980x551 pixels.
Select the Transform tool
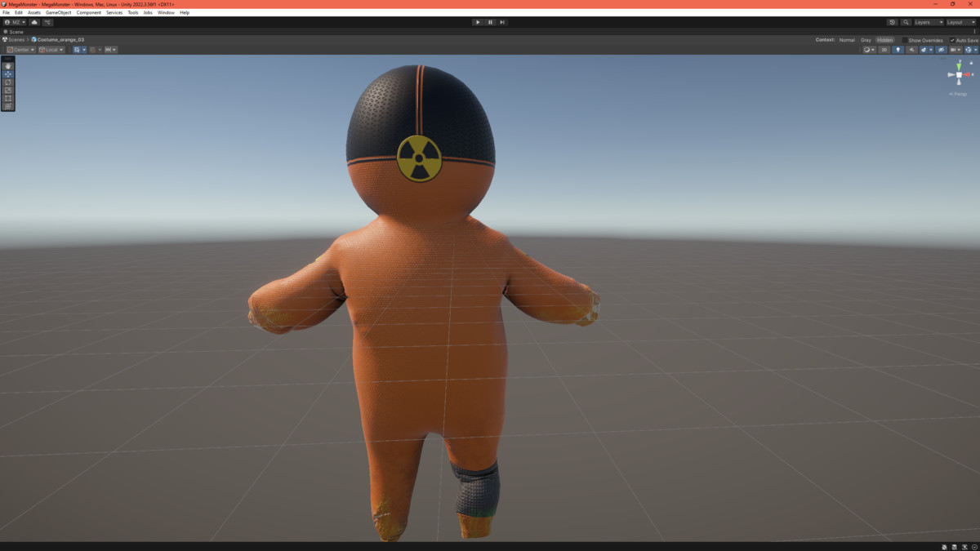pyautogui.click(x=8, y=107)
